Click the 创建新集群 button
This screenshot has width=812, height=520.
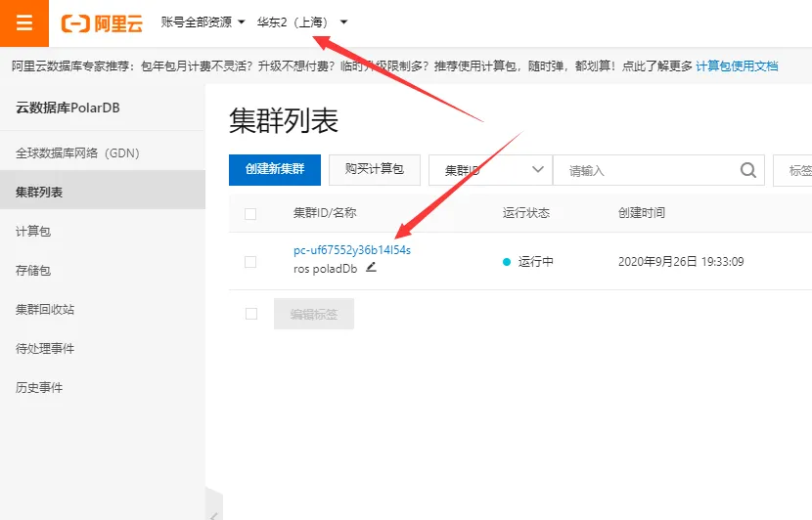(x=275, y=170)
